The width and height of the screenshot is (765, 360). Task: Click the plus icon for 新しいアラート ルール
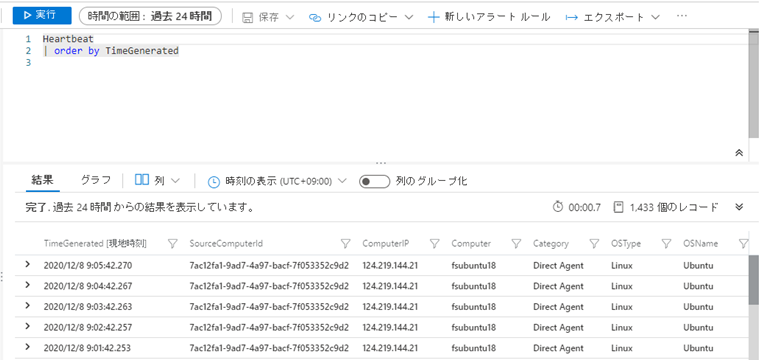coord(433,18)
